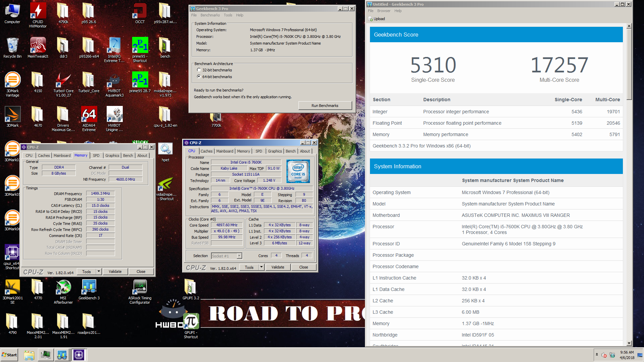Open the AIDA64 Extreme icon

coord(89,119)
